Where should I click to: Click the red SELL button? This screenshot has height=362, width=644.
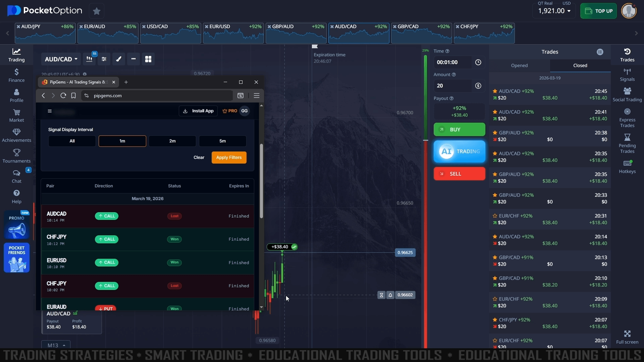point(459,174)
